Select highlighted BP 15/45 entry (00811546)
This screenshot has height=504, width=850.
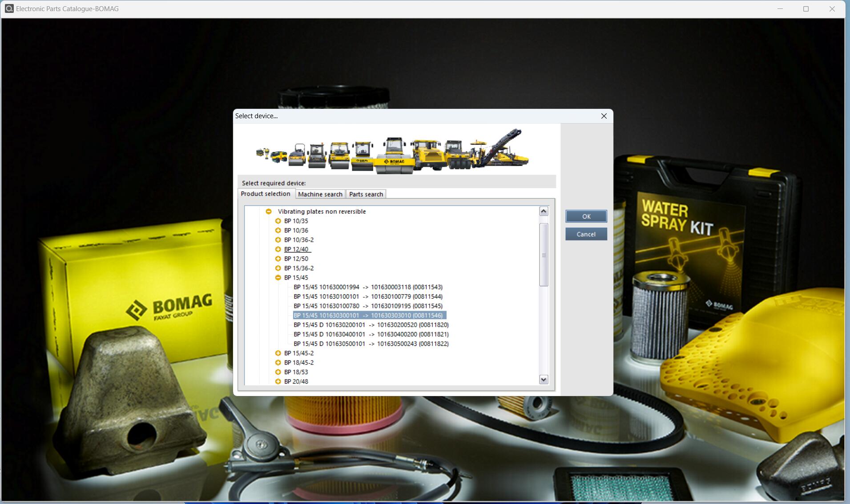(x=369, y=316)
